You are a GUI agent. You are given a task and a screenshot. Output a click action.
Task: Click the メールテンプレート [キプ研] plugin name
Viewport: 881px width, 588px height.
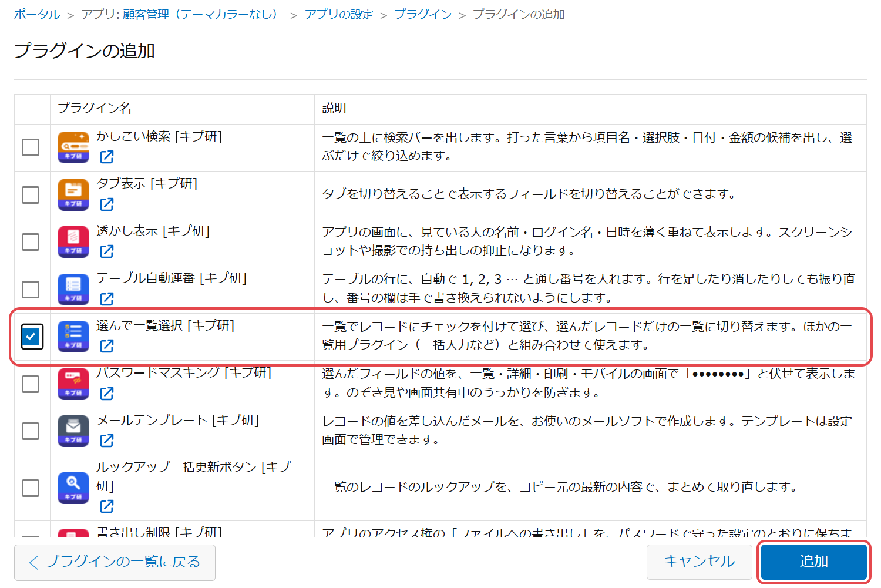pyautogui.click(x=178, y=420)
